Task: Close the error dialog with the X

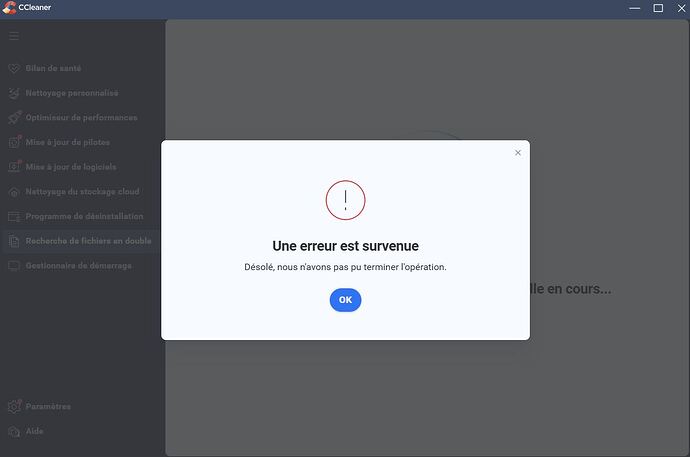Action: pos(518,153)
